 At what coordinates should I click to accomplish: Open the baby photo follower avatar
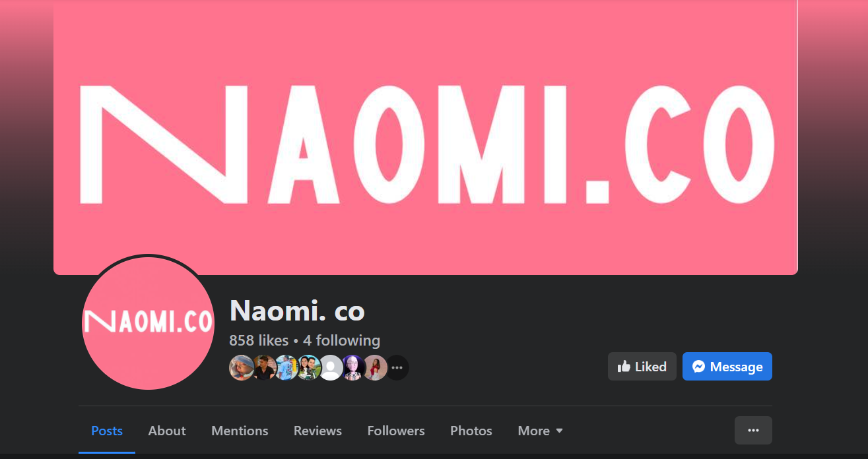point(242,367)
